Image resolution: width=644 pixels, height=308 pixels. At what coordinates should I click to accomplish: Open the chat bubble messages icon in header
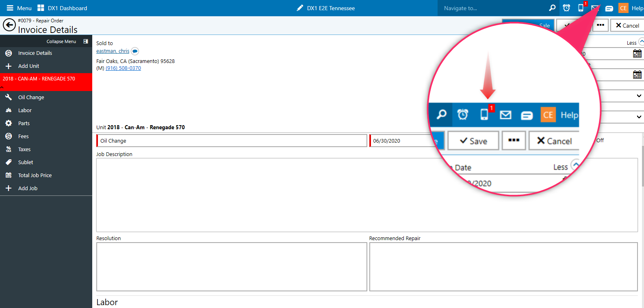pos(609,9)
